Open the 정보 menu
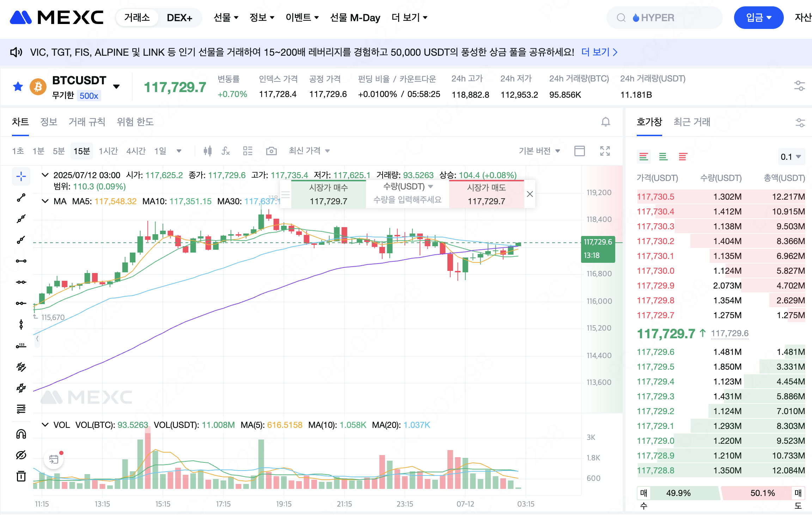Screen dimensions: 812x515 [x=262, y=18]
